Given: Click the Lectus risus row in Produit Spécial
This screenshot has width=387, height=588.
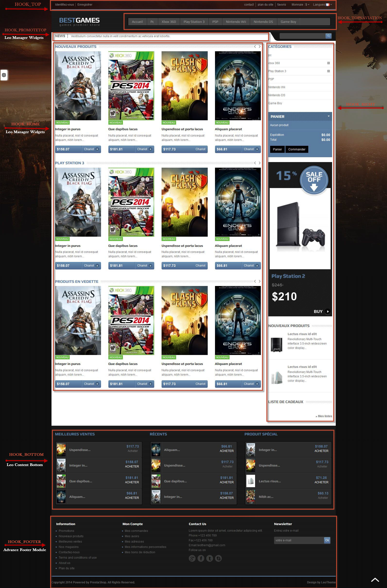Looking at the screenshot, I should point(288,481).
